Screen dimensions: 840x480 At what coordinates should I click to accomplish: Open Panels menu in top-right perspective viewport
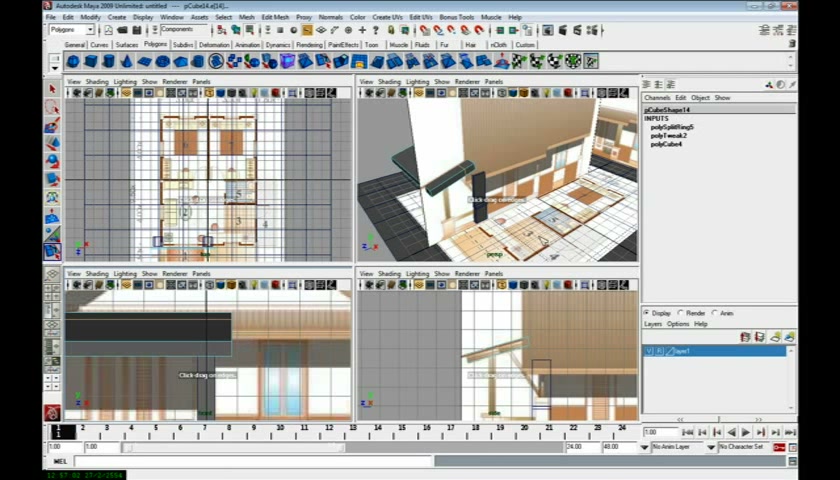coord(493,82)
